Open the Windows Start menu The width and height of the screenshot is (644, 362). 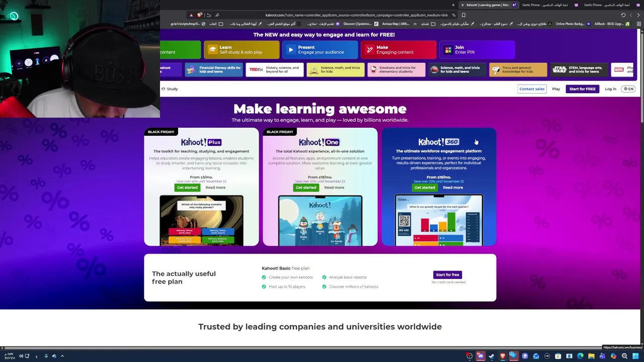coord(636,356)
